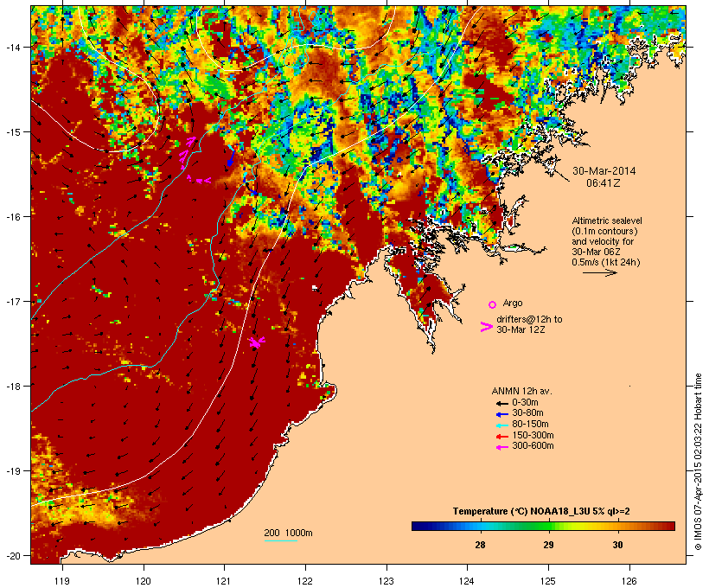Click the black 0-30m arrow in the ANMN legend
709x588 pixels.
click(x=501, y=403)
